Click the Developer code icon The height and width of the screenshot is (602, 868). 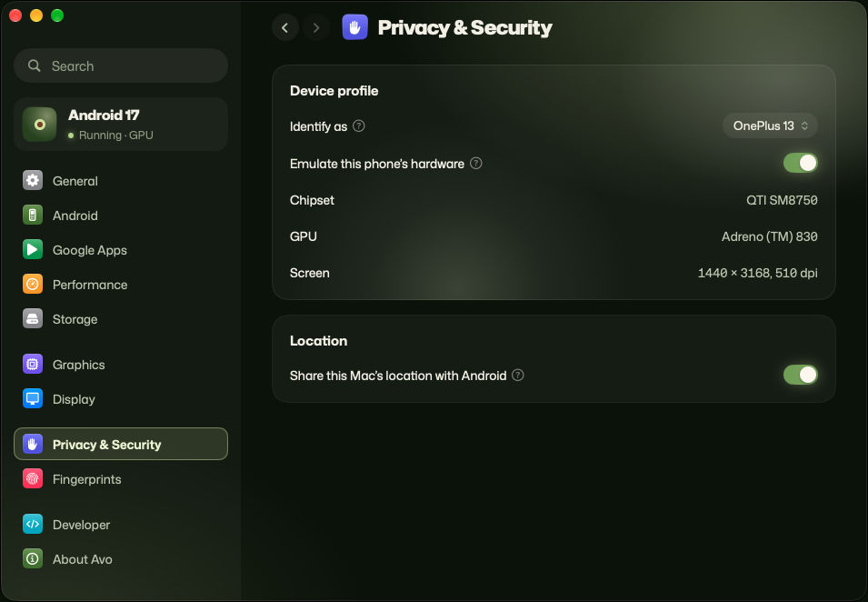pos(33,525)
